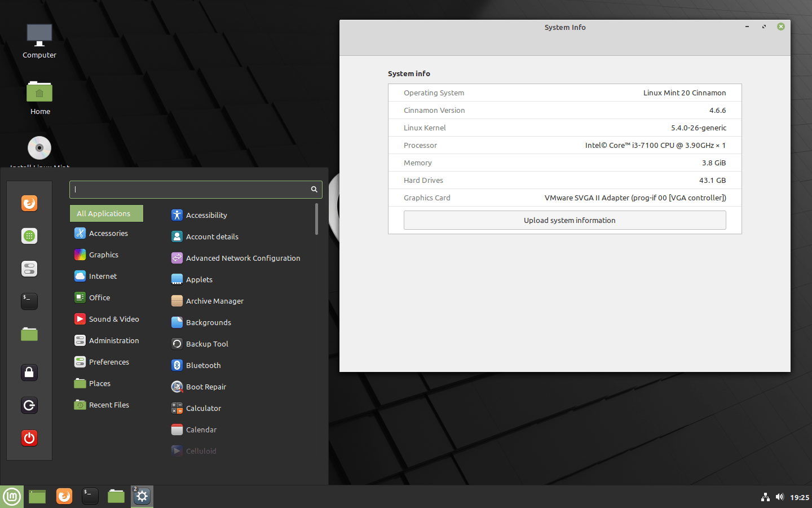Viewport: 812px width, 508px height.
Task: Open Backup Tool from the app list
Action: (206, 344)
